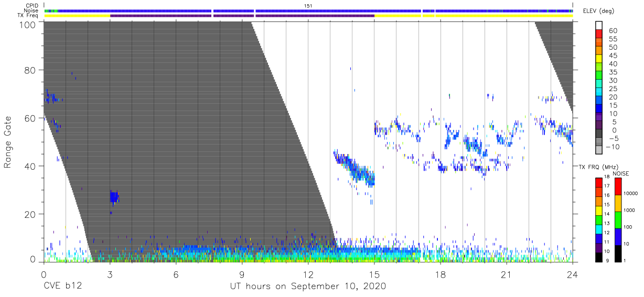Image resolution: width=644 pixels, height=297 pixels.
Task: Click the '45' label on elevation colorbar
Action: click(x=612, y=56)
